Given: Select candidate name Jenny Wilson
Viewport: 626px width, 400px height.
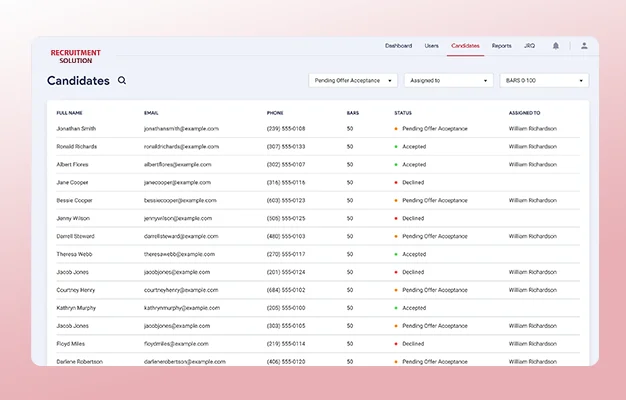Looking at the screenshot, I should (73, 218).
